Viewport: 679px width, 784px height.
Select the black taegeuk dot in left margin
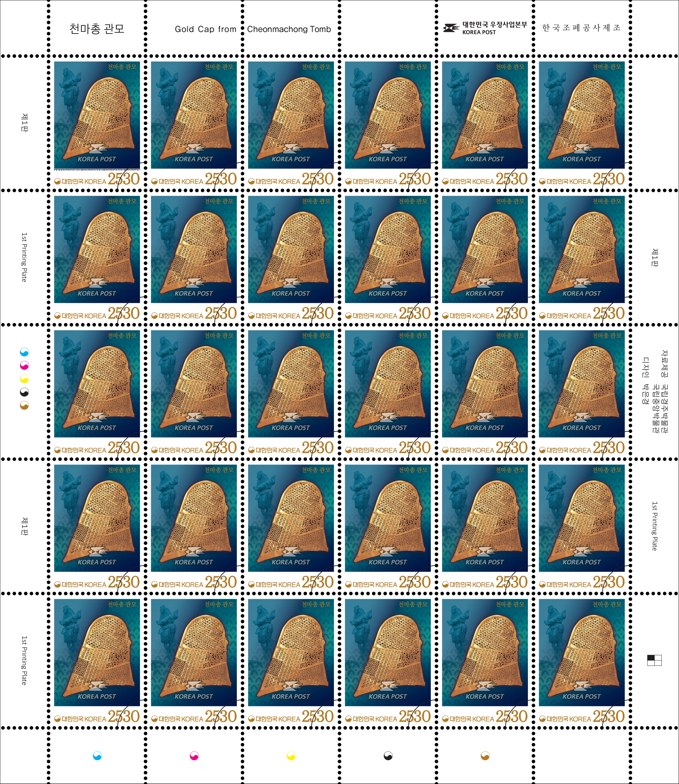24,392
